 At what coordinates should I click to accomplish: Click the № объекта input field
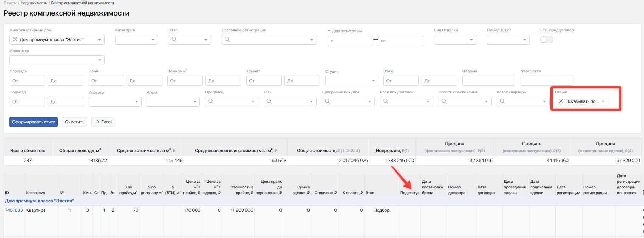tap(547, 81)
